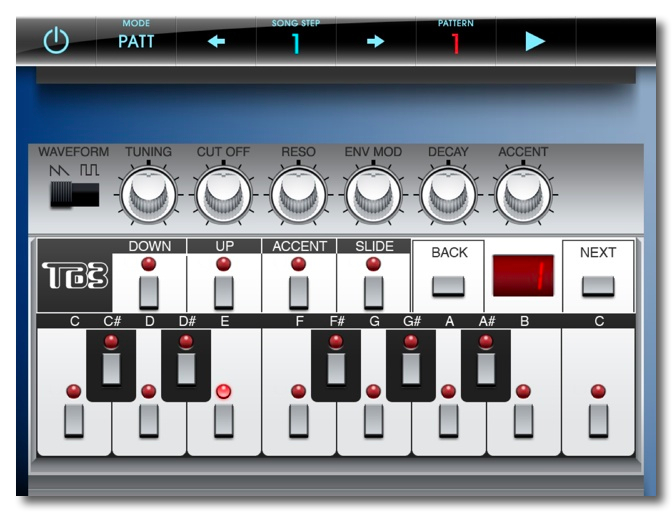Viewport: 672px width, 512px height.
Task: Select the song step number display
Action: pyautogui.click(x=296, y=43)
